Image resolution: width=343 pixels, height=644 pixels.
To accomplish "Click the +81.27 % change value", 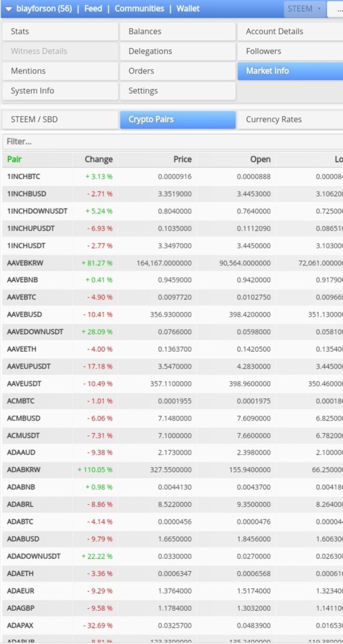I will (x=97, y=263).
